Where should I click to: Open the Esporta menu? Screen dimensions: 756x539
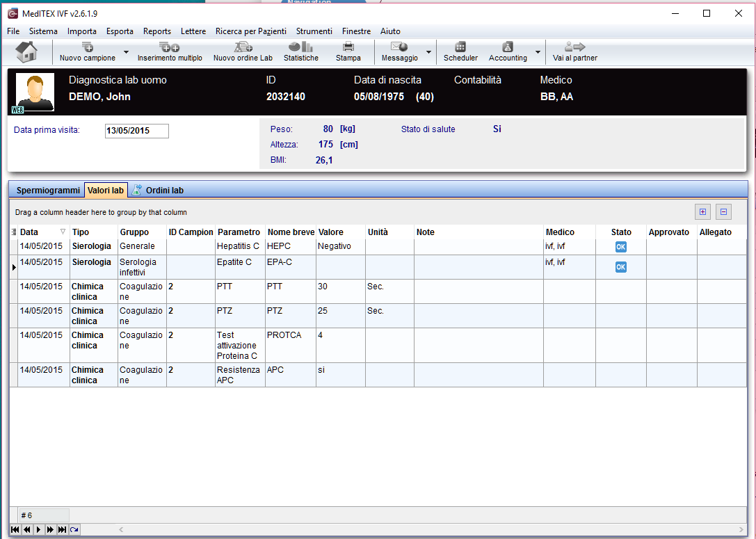click(120, 31)
